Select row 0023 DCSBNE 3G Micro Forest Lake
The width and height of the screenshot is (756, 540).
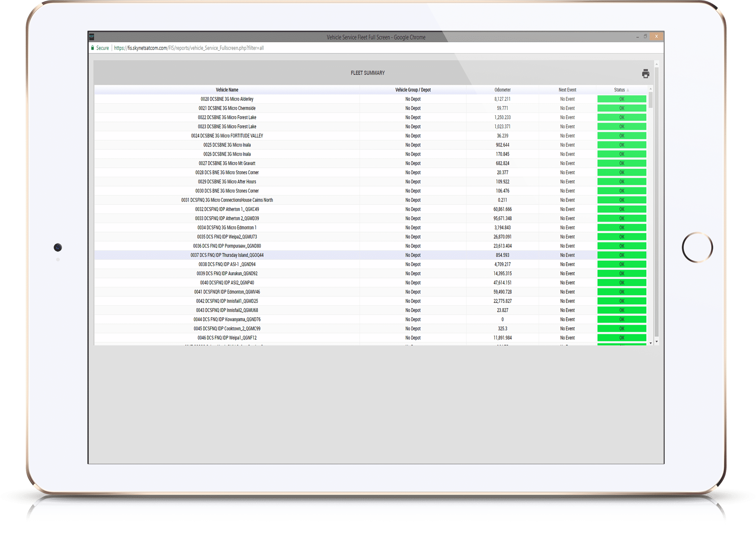tap(370, 127)
